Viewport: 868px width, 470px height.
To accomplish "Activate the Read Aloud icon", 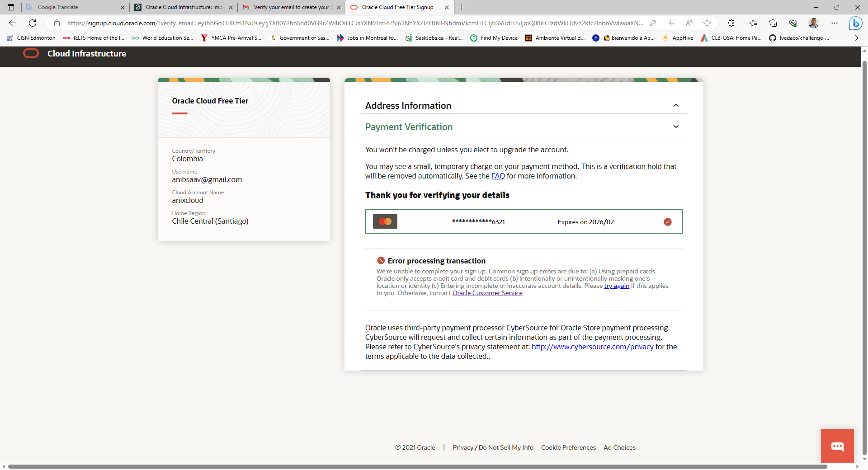I will (x=689, y=23).
